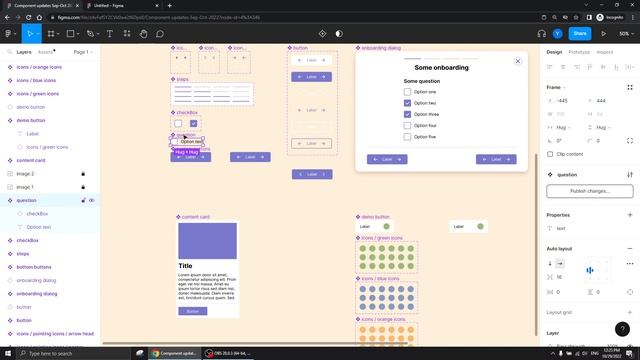640x360 pixels.
Task: Reload the browser page
Action: 29,18
